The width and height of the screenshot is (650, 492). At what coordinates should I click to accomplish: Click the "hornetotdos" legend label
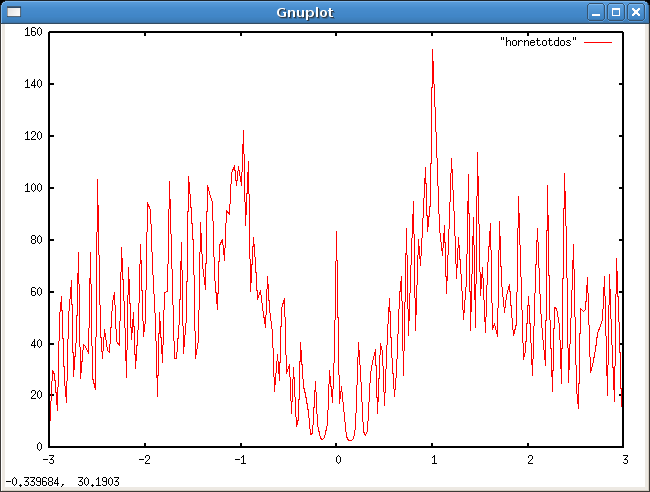click(x=538, y=42)
